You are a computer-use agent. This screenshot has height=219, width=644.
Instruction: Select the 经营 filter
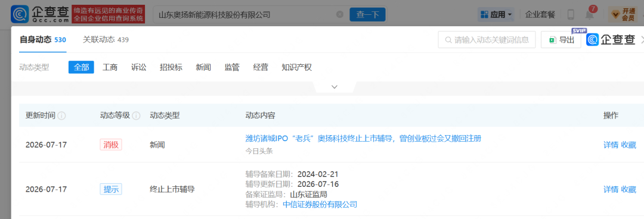(x=261, y=67)
